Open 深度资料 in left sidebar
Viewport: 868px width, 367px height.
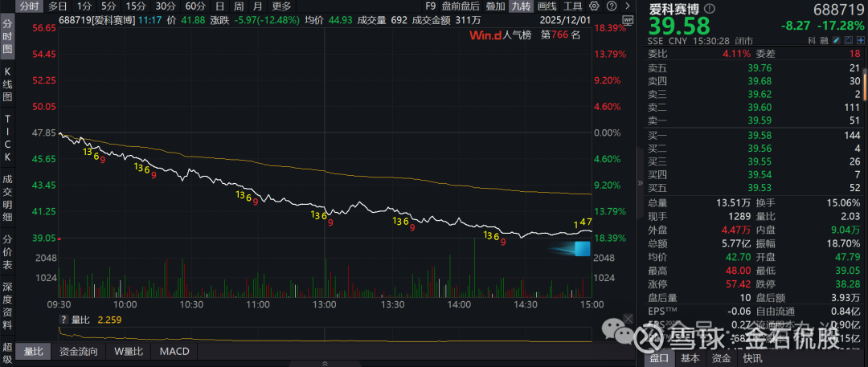[8, 306]
